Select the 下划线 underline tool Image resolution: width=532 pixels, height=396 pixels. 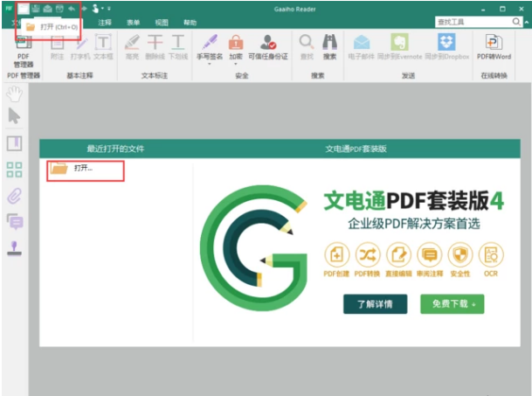click(178, 47)
